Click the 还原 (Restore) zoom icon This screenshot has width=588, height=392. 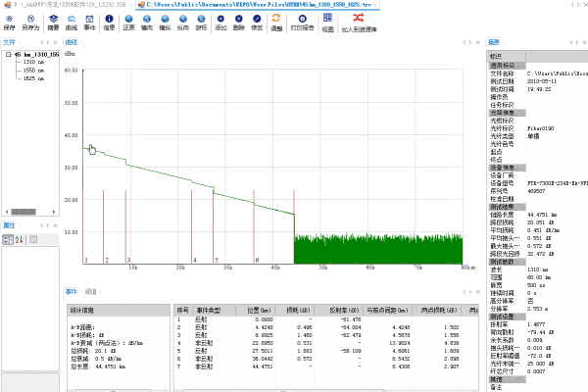coord(129,22)
